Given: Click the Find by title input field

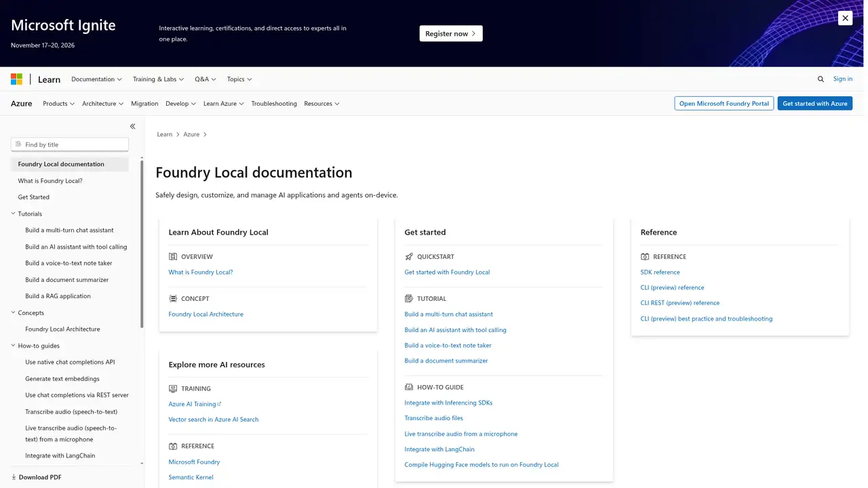Looking at the screenshot, I should pos(70,144).
